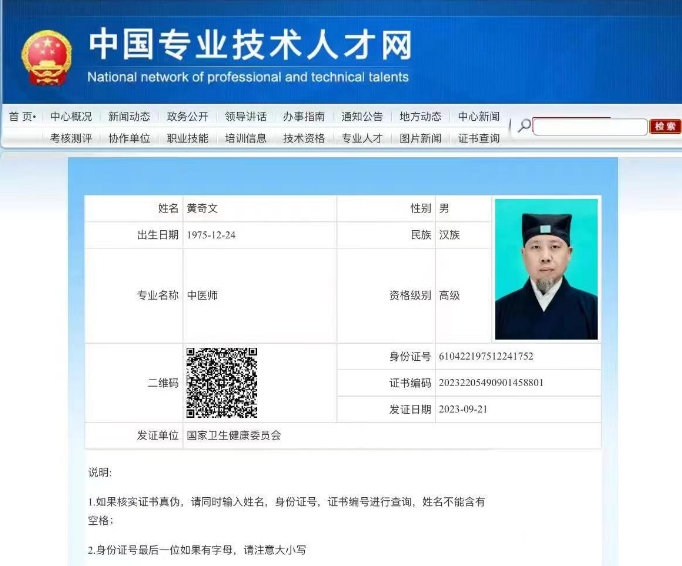Select the name value 黄奇文
682x566 pixels.
[x=202, y=208]
